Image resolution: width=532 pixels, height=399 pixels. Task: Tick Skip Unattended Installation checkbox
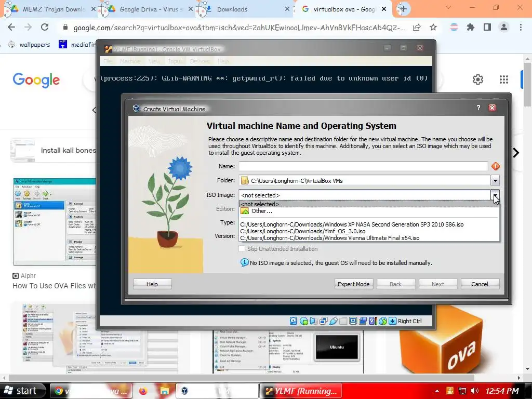pos(242,249)
